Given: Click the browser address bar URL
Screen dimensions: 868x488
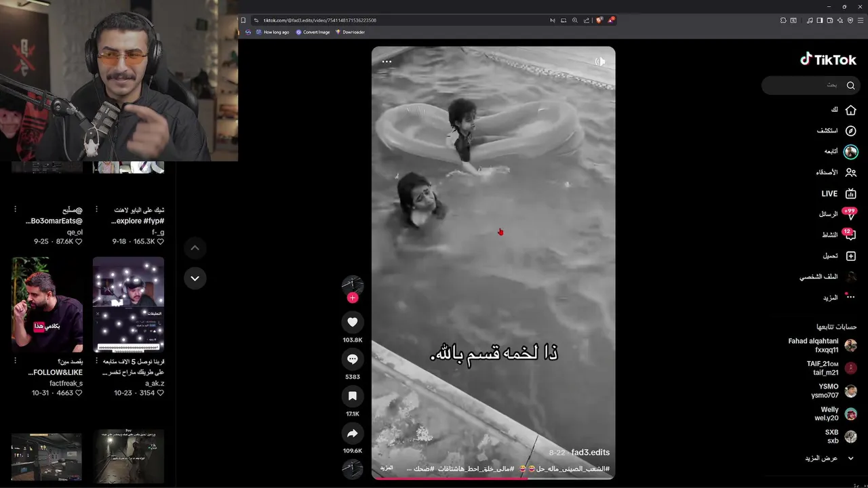Looking at the screenshot, I should click(x=320, y=20).
